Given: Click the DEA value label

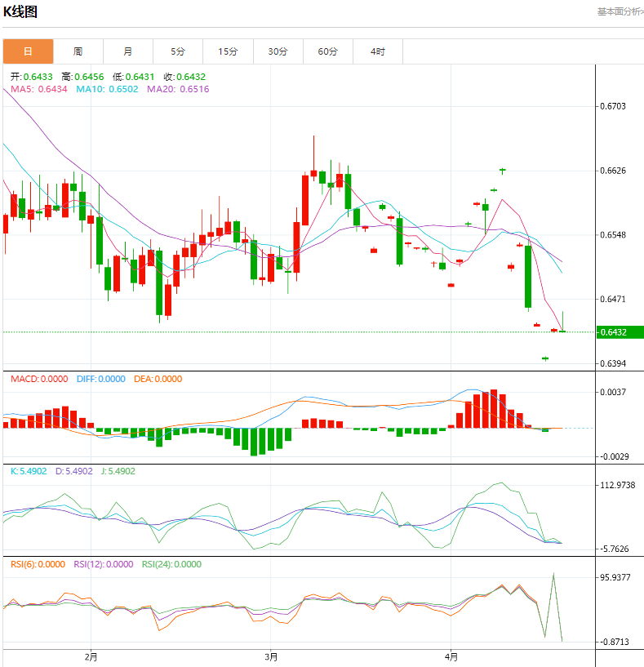Looking at the screenshot, I should (158, 379).
